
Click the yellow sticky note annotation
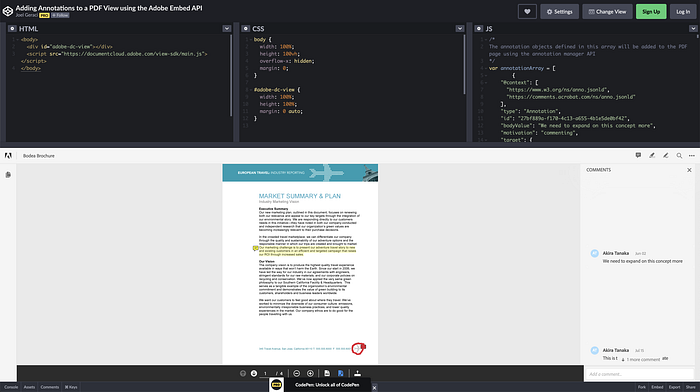[255, 248]
